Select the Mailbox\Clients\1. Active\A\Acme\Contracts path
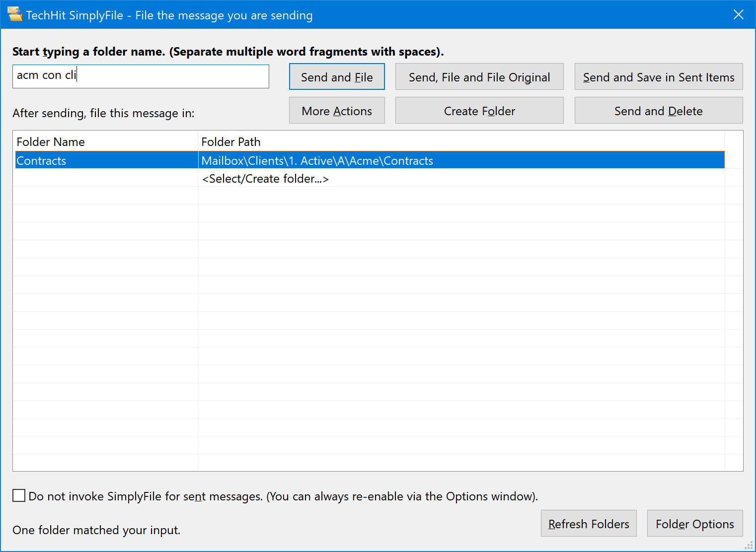Screen dimensions: 756x552 coord(461,160)
